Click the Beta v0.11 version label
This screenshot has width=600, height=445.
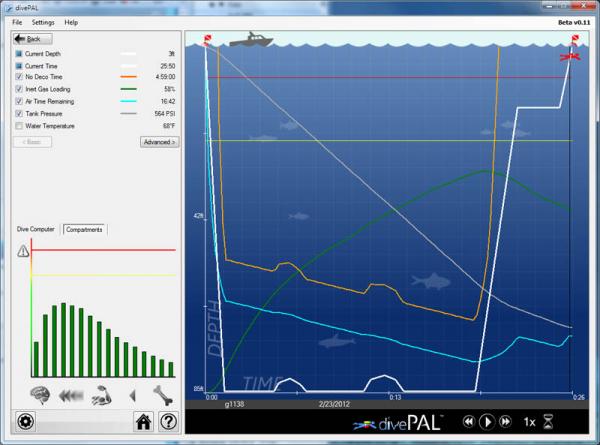tap(574, 22)
